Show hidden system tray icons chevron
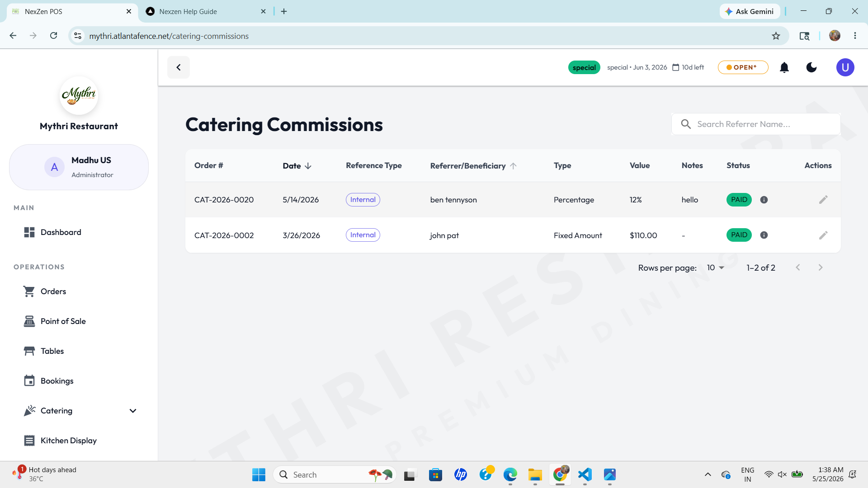The width and height of the screenshot is (868, 488). point(708,474)
